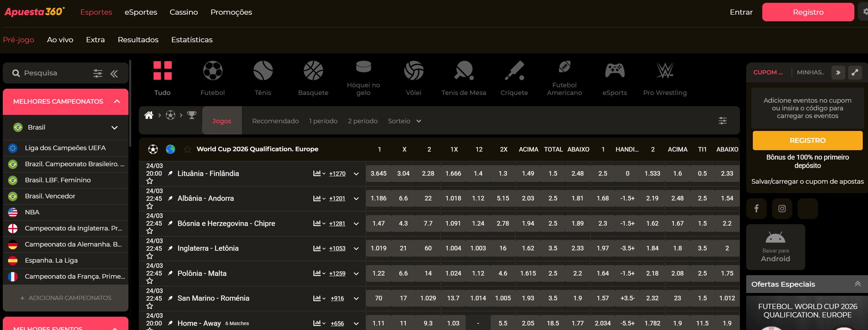
Task: Select Tenis de Mesa paddle icon
Action: coord(464,71)
